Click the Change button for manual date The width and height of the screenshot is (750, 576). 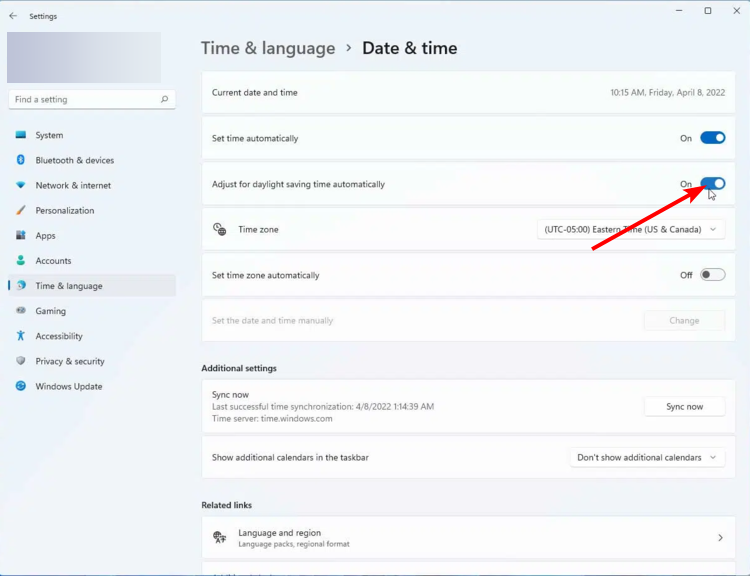tap(684, 320)
